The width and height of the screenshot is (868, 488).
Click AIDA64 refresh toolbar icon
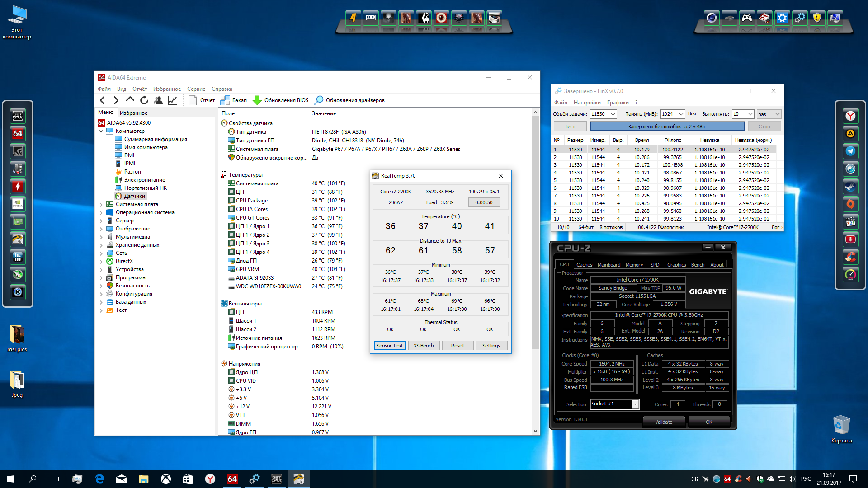click(144, 100)
